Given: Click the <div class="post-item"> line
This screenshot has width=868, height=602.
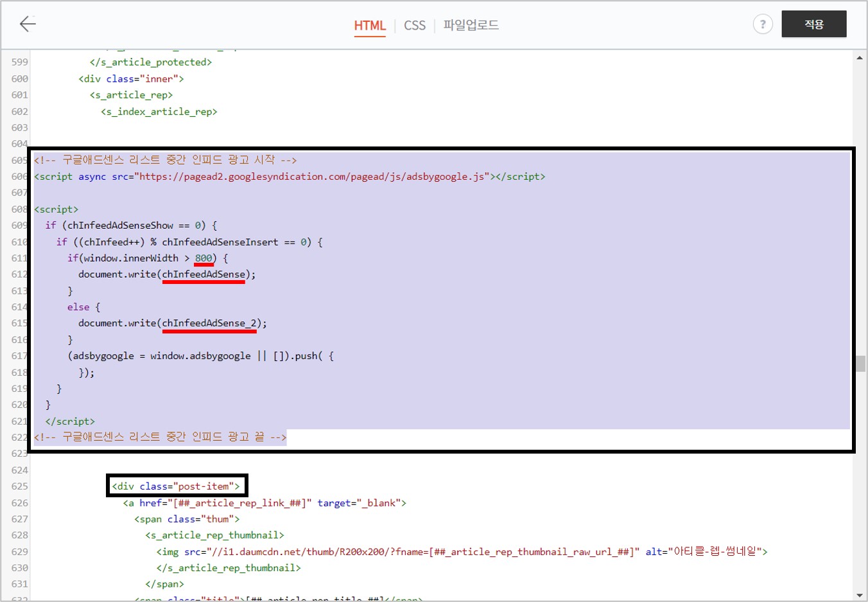Looking at the screenshot, I should (176, 486).
